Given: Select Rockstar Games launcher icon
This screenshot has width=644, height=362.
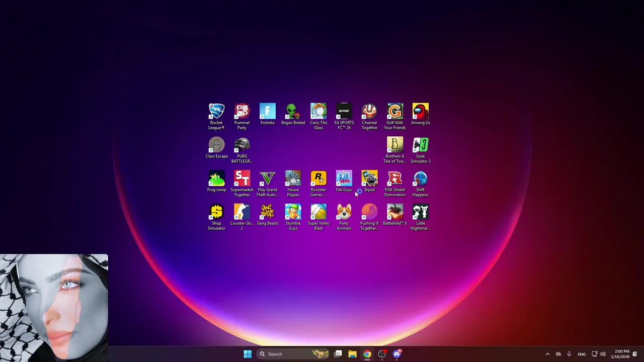Looking at the screenshot, I should click(318, 184).
